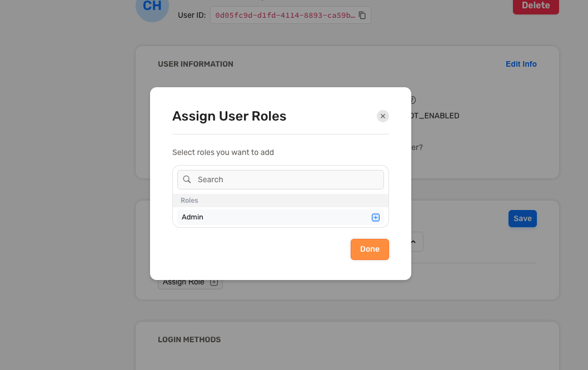Viewport: 588px width, 370px height.
Task: Close the Assign User Roles dialog
Action: point(382,116)
